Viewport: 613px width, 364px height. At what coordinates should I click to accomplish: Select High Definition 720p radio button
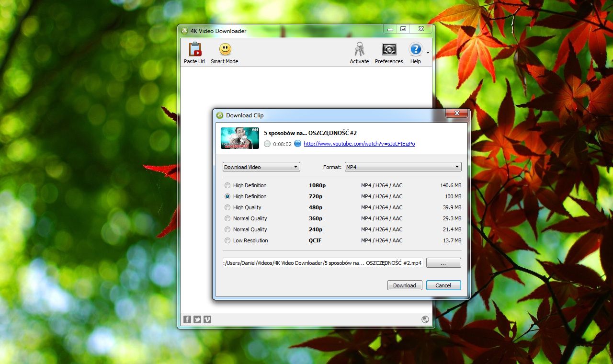point(227,196)
